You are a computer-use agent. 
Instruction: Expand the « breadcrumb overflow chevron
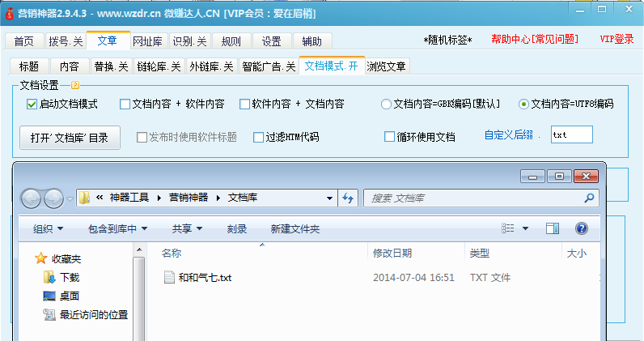(99, 198)
